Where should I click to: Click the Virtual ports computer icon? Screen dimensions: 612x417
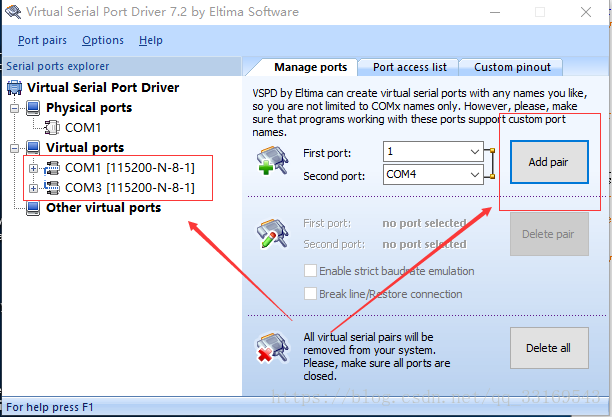point(33,148)
